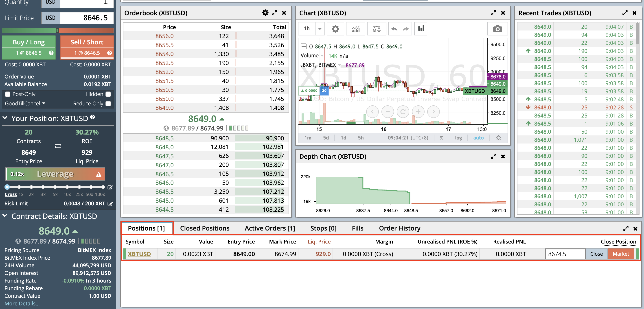Enable the Reduce-Only checkbox

(108, 103)
